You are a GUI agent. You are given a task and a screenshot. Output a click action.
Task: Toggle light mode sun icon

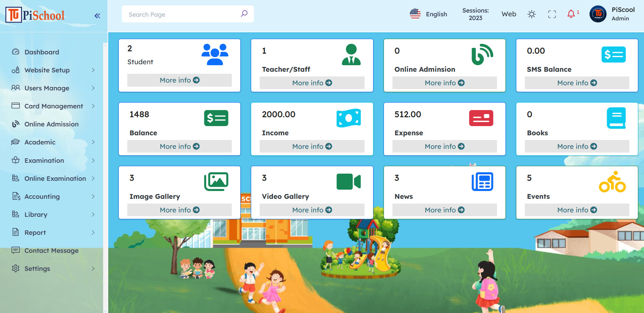532,14
